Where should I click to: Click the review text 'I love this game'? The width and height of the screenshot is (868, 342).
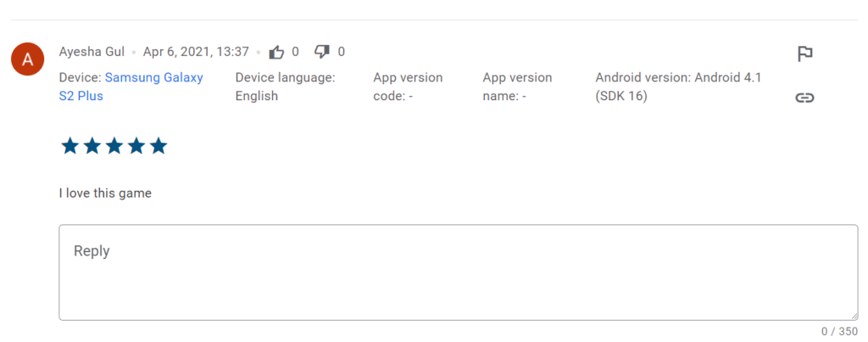pyautogui.click(x=105, y=193)
